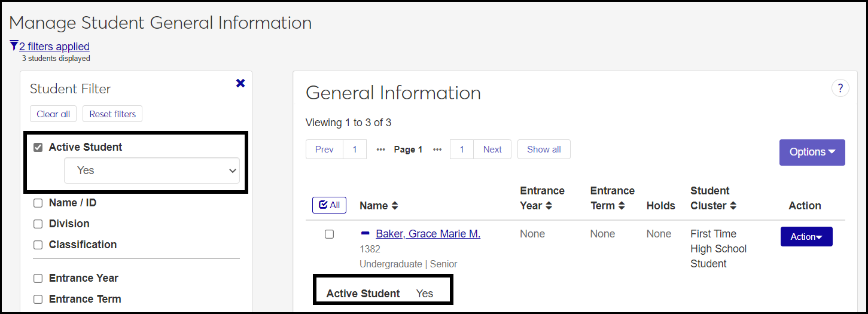The height and width of the screenshot is (314, 868).
Task: Close the Student Filter panel with the X
Action: pos(240,83)
